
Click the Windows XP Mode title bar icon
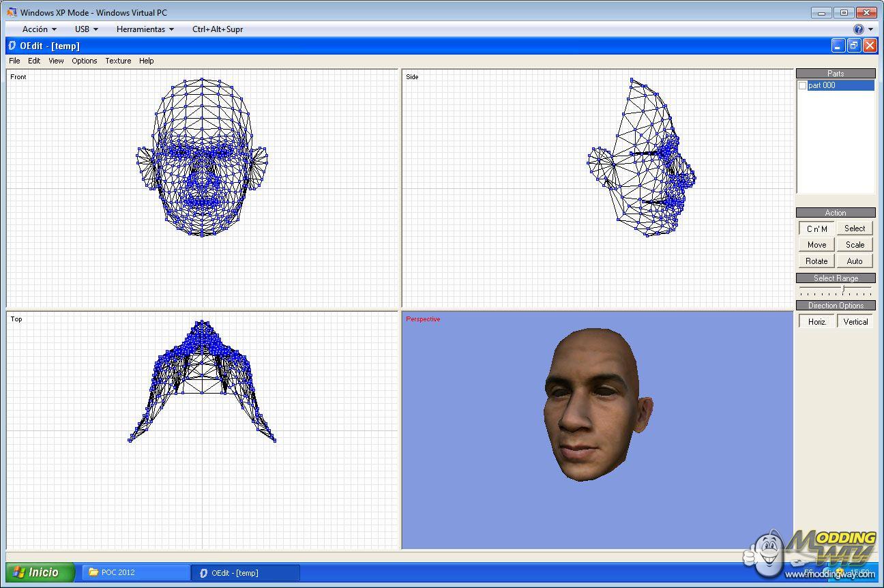coord(12,12)
